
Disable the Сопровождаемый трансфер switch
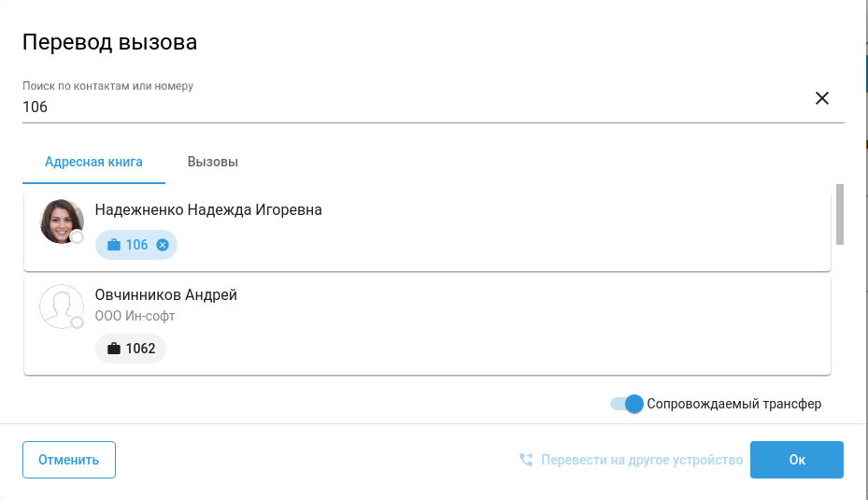click(x=628, y=404)
